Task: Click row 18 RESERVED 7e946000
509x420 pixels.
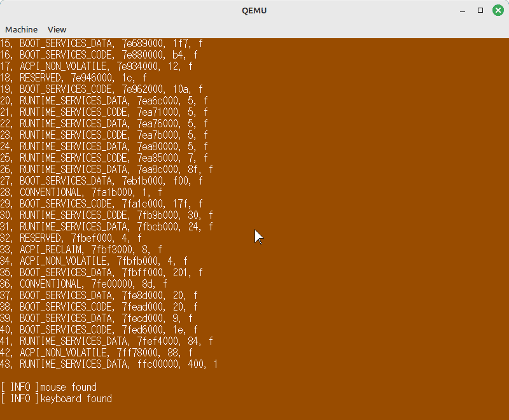Action: point(73,78)
